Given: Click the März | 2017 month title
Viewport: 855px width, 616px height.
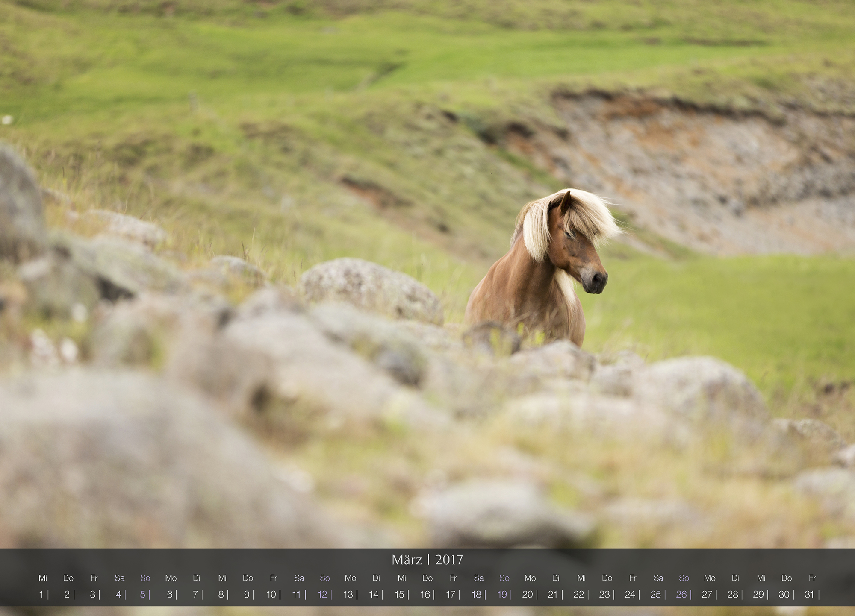Looking at the screenshot, I should coord(427,560).
